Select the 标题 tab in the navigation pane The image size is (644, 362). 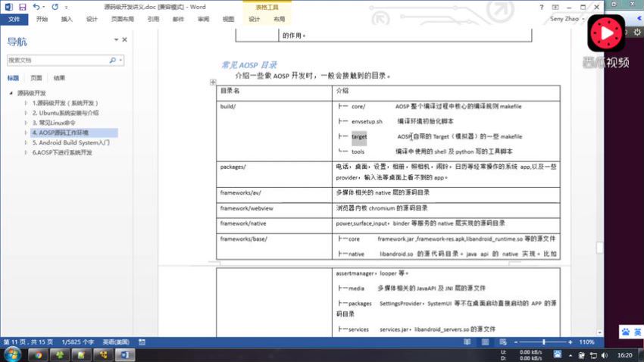[x=13, y=78]
